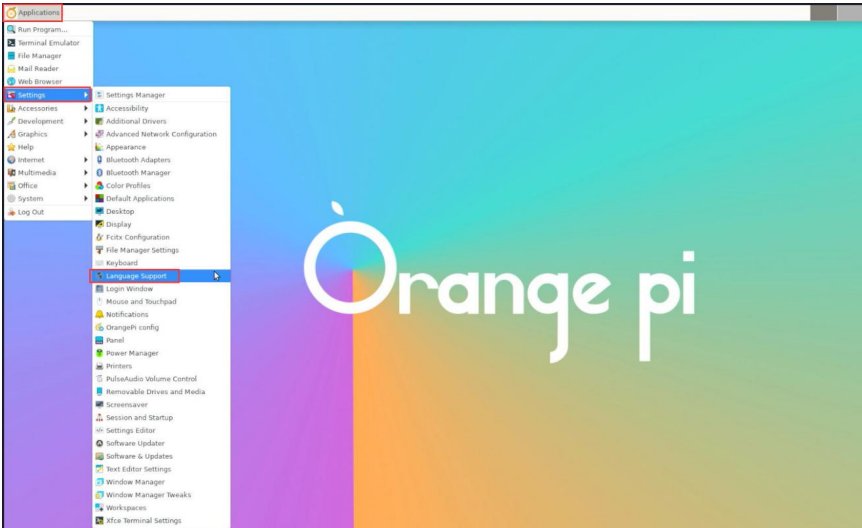Click the Log Out icon

pos(11,212)
